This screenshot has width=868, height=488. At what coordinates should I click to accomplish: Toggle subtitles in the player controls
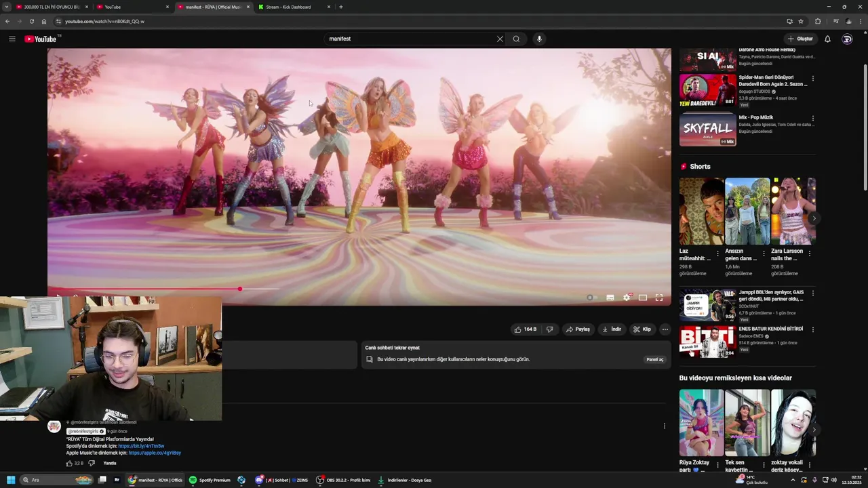tap(610, 298)
